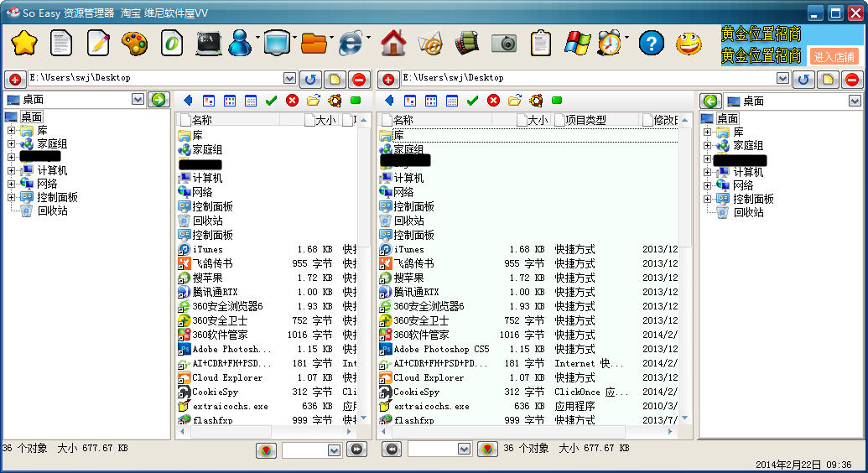Image resolution: width=868 pixels, height=473 pixels.
Task: Click right pane open folder icon
Action: 515,101
